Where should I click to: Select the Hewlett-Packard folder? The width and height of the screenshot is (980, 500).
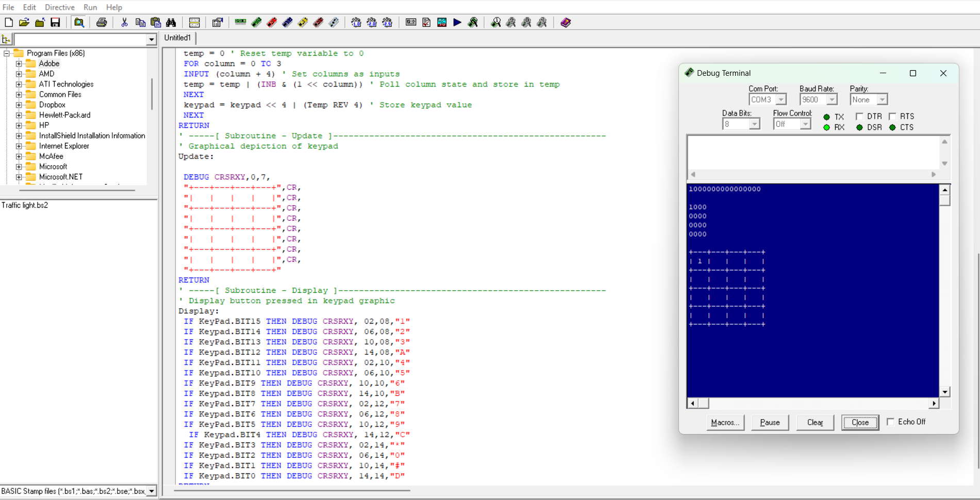tap(64, 115)
